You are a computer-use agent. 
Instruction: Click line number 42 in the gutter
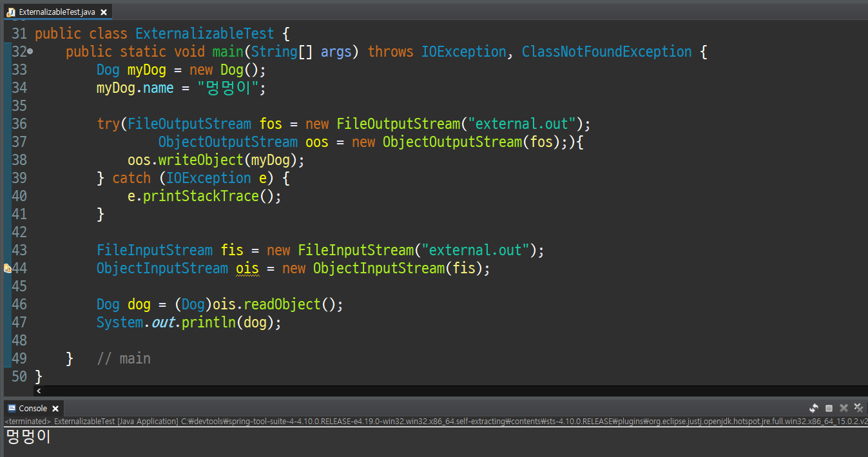click(x=19, y=232)
